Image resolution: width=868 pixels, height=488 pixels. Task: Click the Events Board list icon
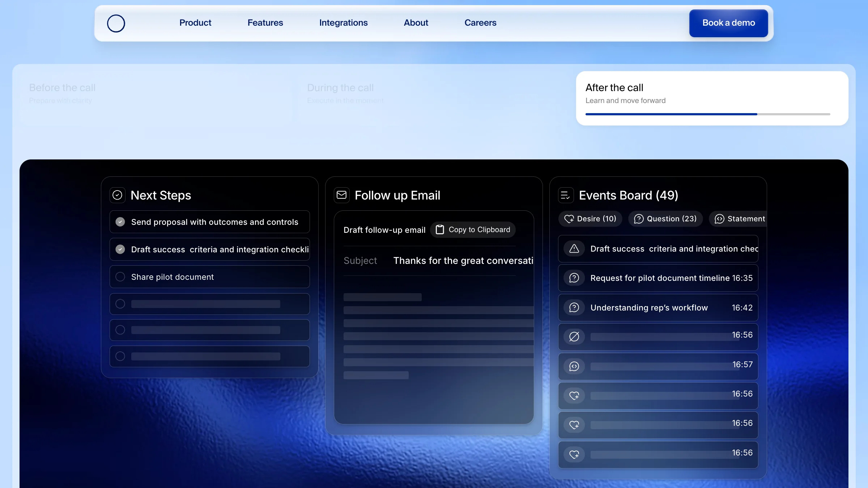coord(566,196)
